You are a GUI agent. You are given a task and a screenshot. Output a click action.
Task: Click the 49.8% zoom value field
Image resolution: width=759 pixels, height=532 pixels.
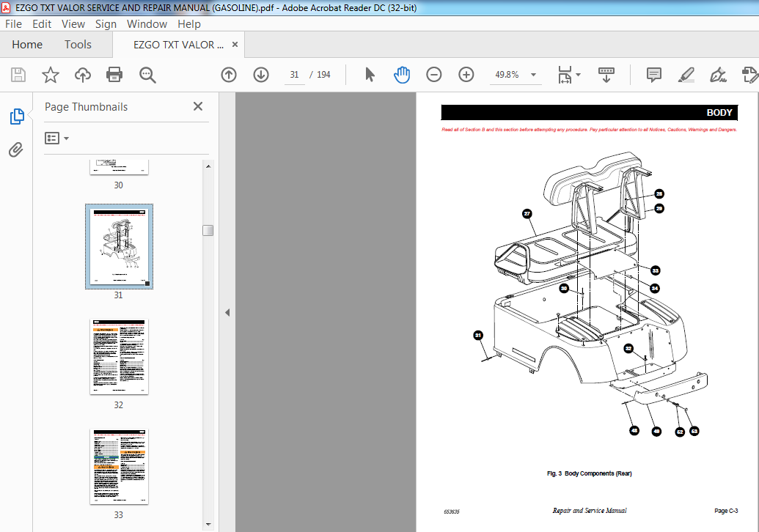pos(507,75)
